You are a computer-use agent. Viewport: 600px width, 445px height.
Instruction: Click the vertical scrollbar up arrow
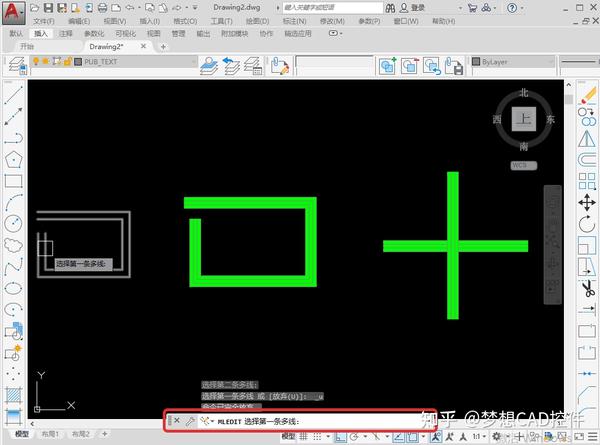click(x=569, y=85)
